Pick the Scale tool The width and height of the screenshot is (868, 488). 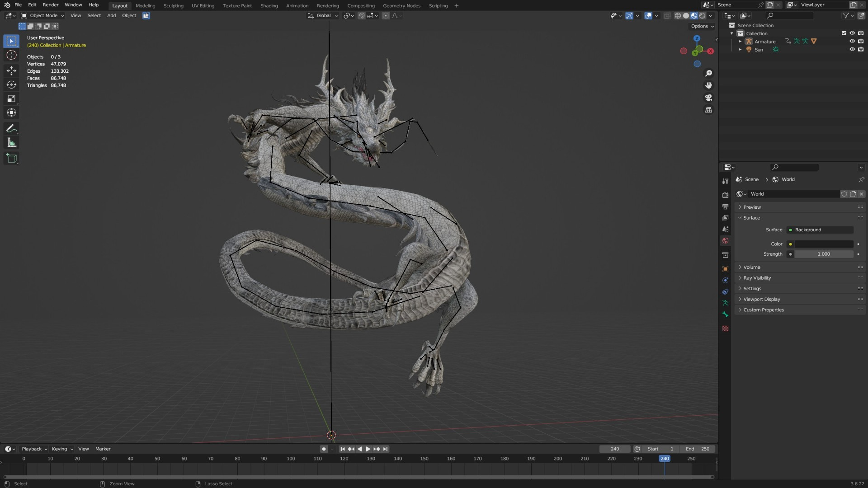[11, 99]
